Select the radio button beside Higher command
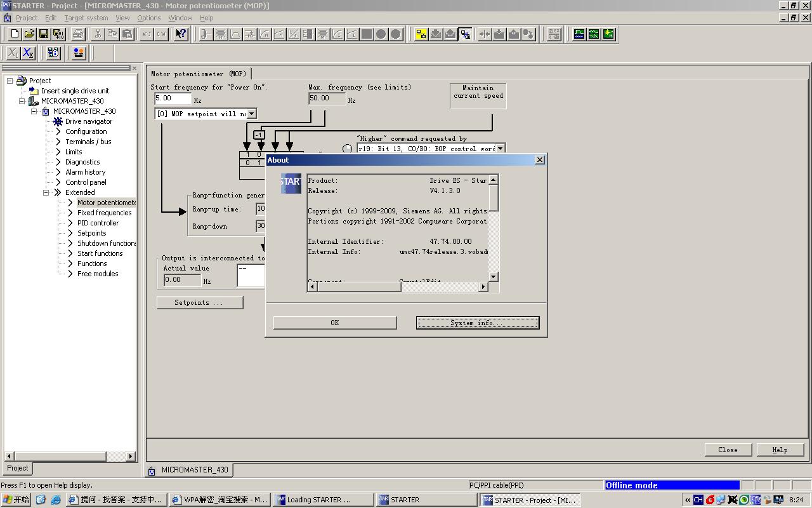Screen dimensions: 812x508 pos(347,149)
